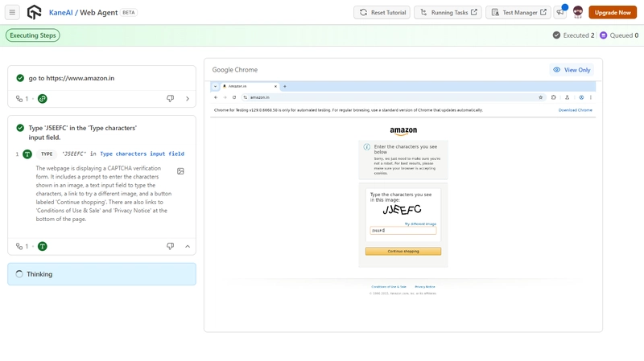Open the user avatar profile menu
The image size is (644, 361).
pos(578,12)
